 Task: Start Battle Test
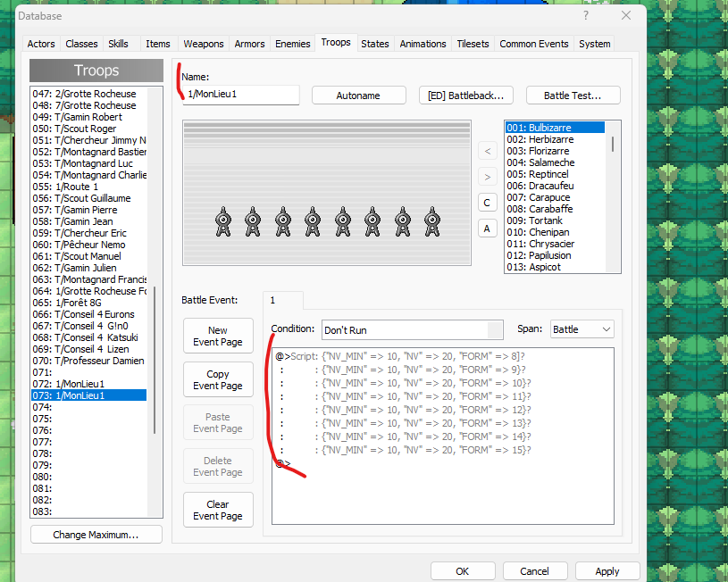pos(573,96)
